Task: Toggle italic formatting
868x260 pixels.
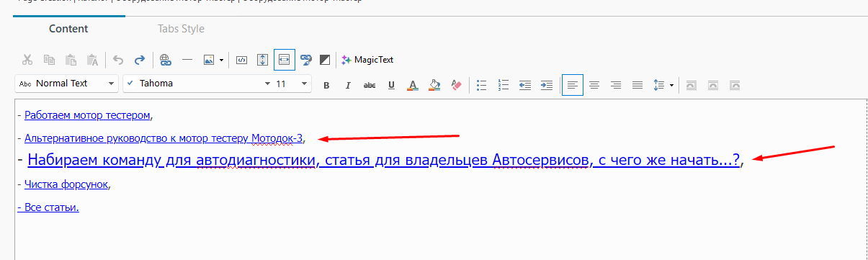Action: (x=348, y=85)
